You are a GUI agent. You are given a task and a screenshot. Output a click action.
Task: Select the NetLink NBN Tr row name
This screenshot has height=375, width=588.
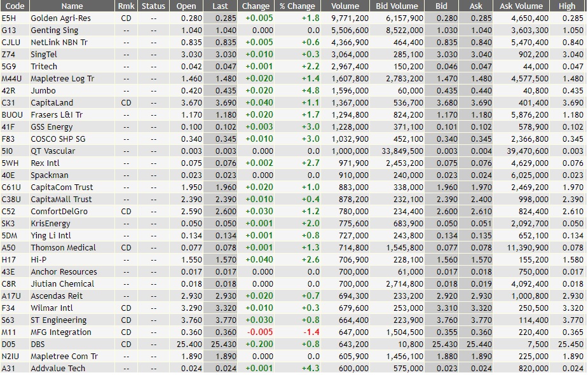point(59,43)
